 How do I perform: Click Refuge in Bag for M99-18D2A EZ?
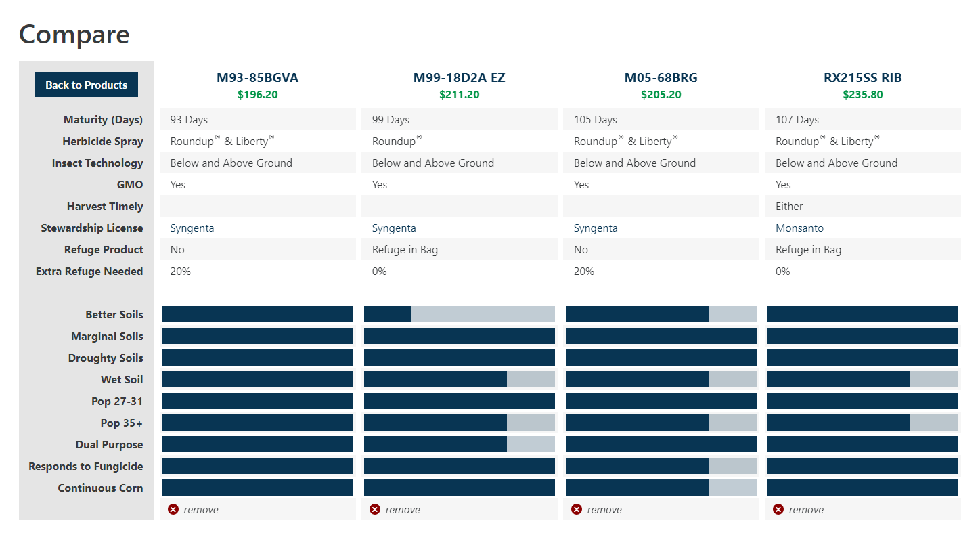(405, 250)
